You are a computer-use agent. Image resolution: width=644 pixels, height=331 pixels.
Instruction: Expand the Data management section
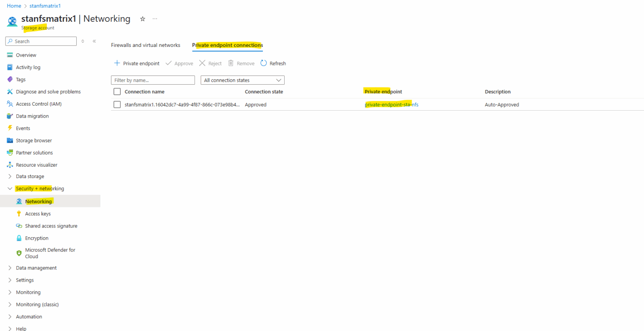(36, 268)
